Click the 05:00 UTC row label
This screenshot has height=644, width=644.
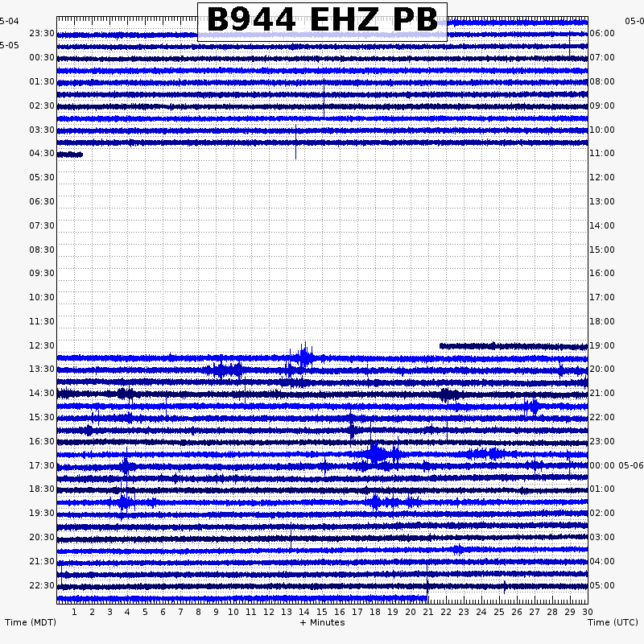(x=602, y=585)
